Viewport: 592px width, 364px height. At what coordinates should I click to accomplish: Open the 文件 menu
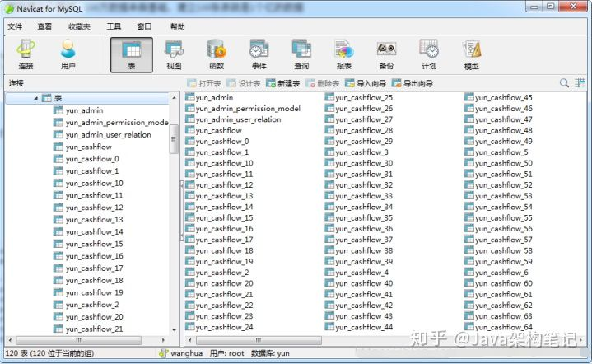[15, 26]
